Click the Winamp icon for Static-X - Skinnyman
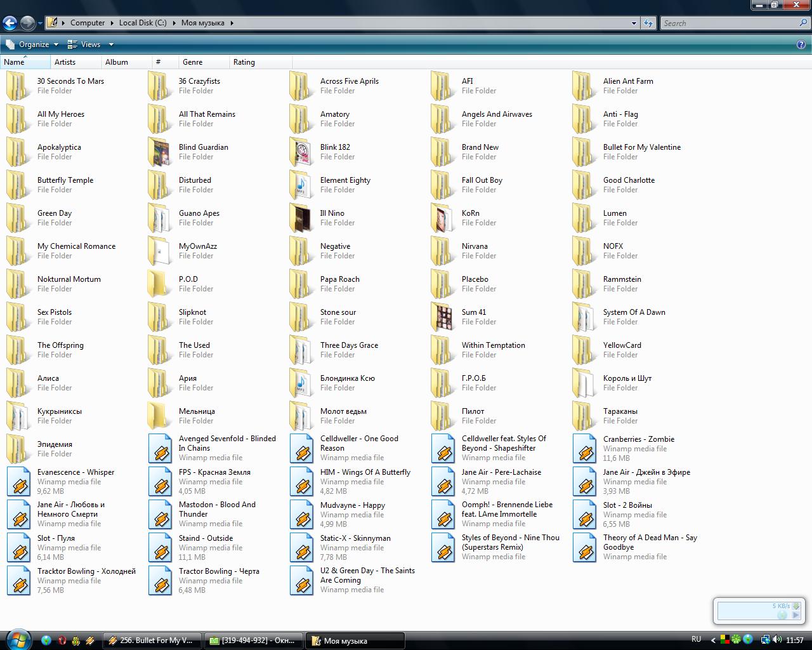The width and height of the screenshot is (812, 650). pos(301,547)
